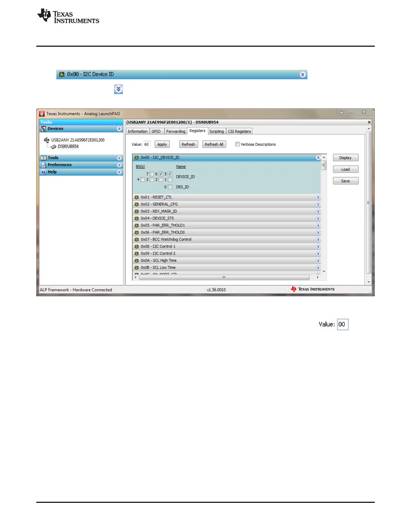Switch to CSI Registers tab
Image resolution: width=411 pixels, height=532 pixels.
pos(239,131)
